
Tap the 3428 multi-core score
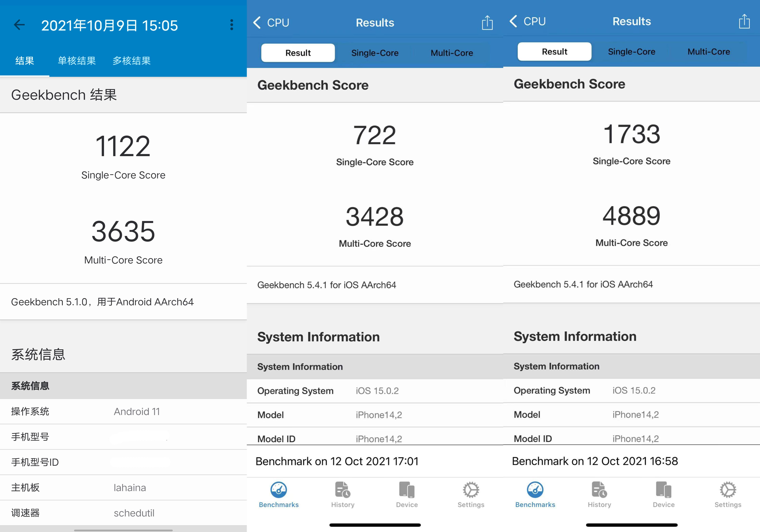point(375,216)
